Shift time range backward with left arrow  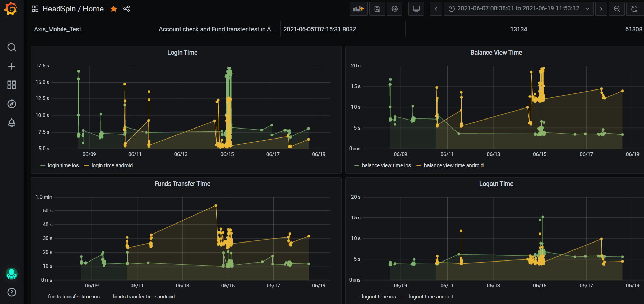point(436,9)
